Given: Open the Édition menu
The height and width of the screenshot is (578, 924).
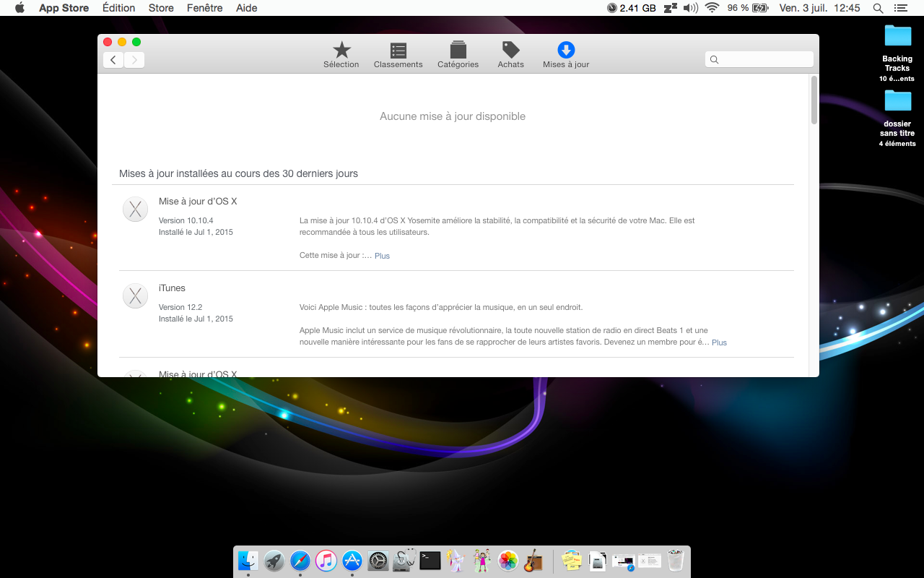Looking at the screenshot, I should [118, 8].
